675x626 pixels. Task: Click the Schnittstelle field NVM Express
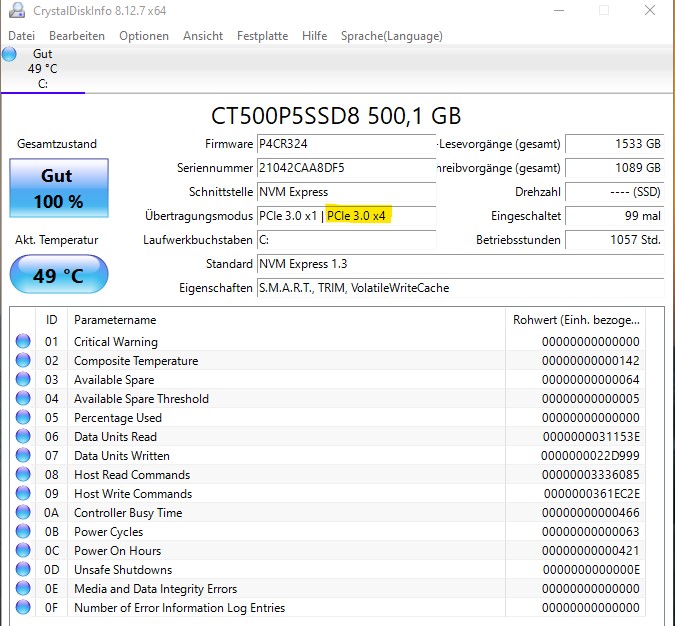point(347,192)
